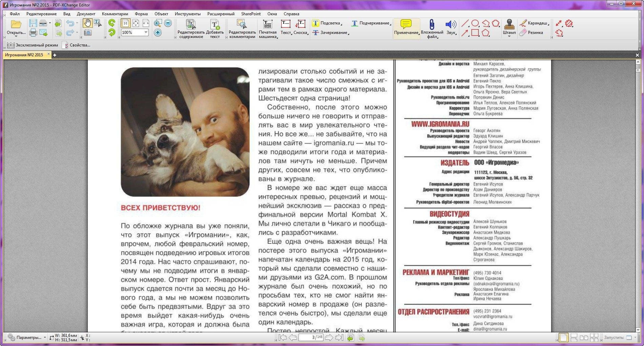The height and width of the screenshot is (346, 644).
Task: Open Параметры… dropdown in status bar
Action: click(x=27, y=338)
